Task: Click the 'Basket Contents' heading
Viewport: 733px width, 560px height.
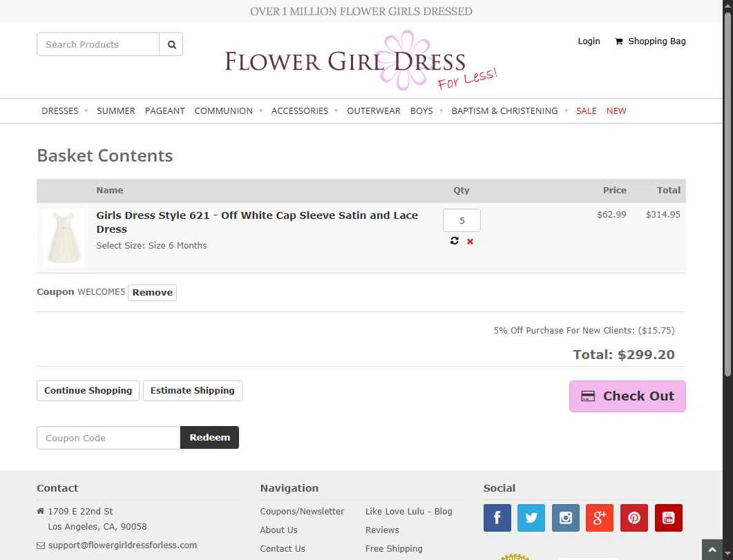Action: [105, 155]
